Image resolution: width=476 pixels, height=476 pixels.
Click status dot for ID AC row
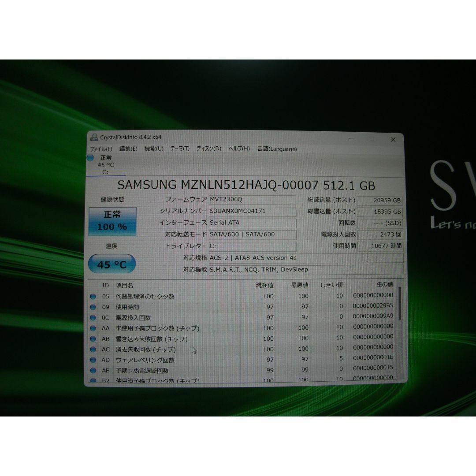[93, 350]
